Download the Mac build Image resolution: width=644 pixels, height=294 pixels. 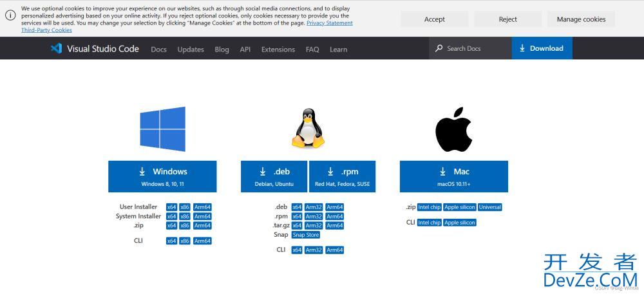click(453, 176)
